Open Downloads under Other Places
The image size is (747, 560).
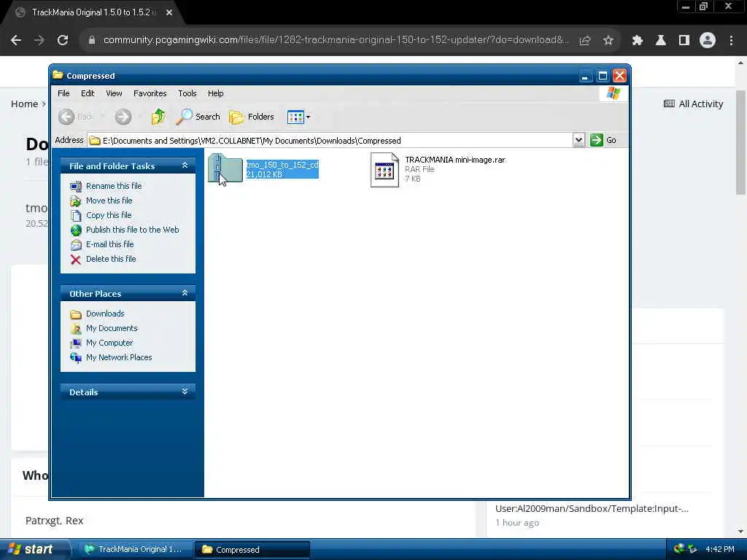105,314
